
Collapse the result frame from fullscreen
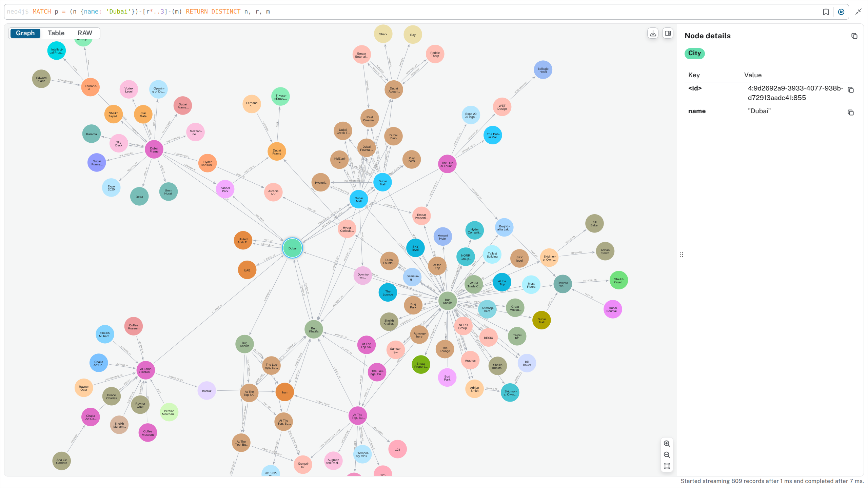pos(858,12)
